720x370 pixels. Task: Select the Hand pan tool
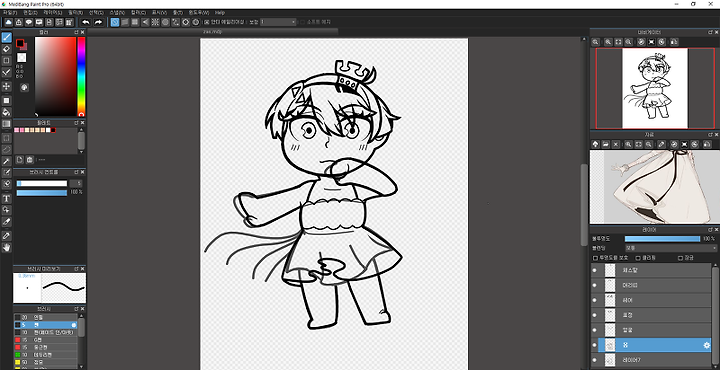tap(6, 247)
